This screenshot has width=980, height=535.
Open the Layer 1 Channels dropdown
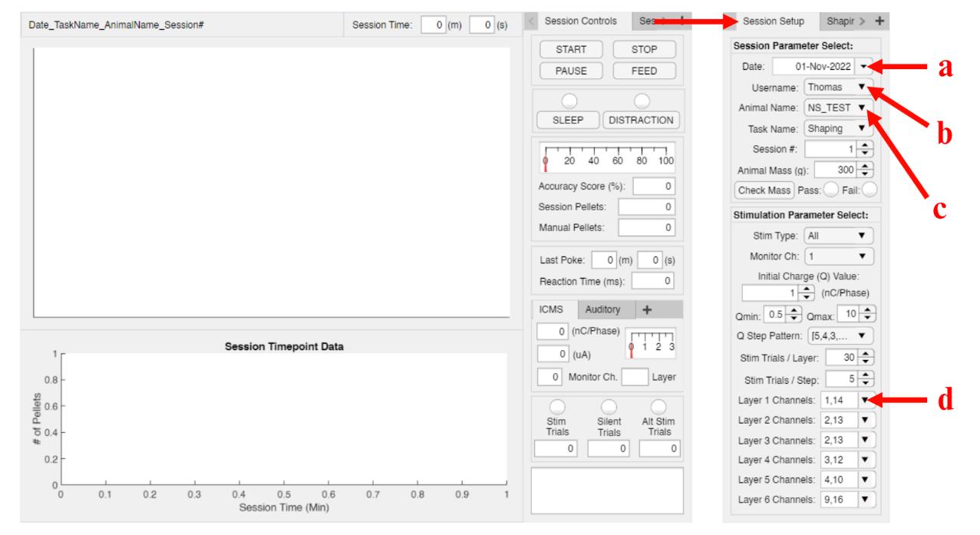point(866,400)
